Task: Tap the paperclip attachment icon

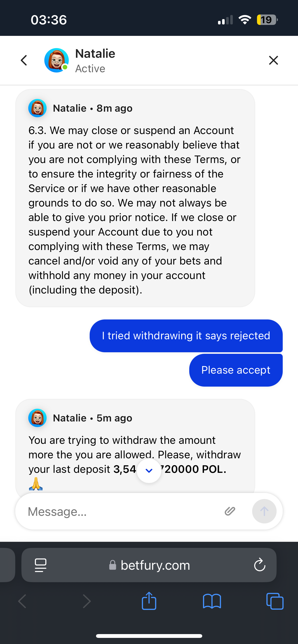Action: pos(230,511)
